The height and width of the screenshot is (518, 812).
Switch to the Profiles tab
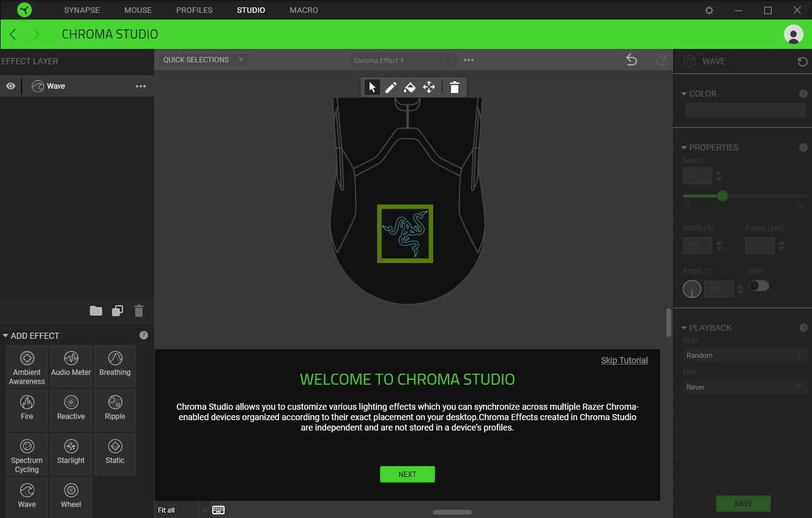click(x=195, y=10)
